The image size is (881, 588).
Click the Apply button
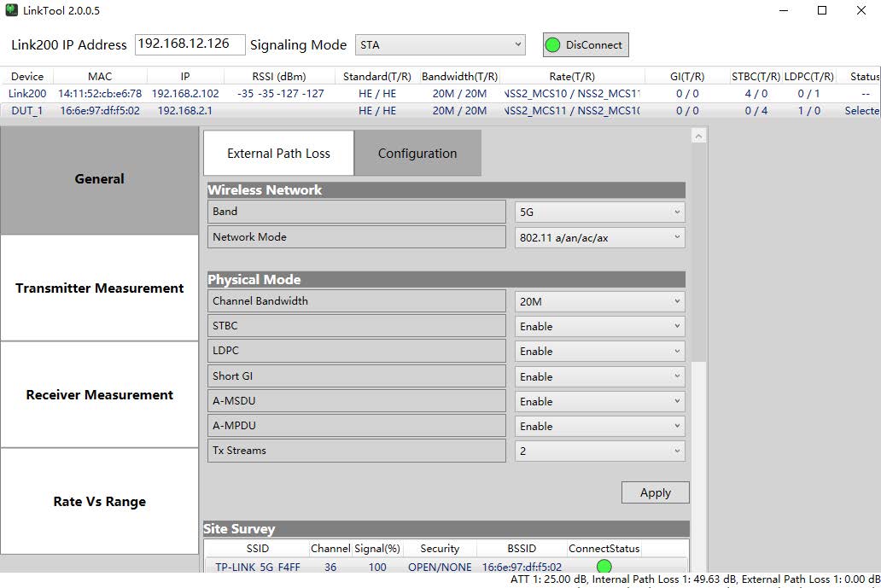(x=655, y=492)
